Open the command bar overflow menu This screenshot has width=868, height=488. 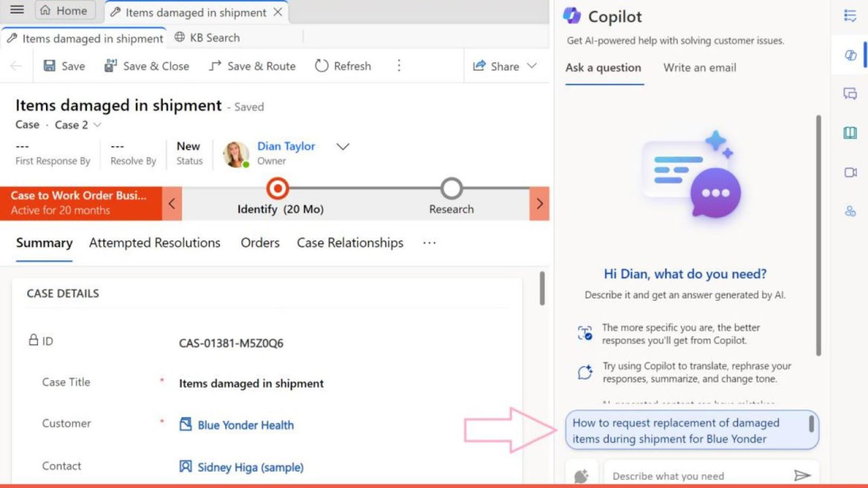[x=399, y=66]
